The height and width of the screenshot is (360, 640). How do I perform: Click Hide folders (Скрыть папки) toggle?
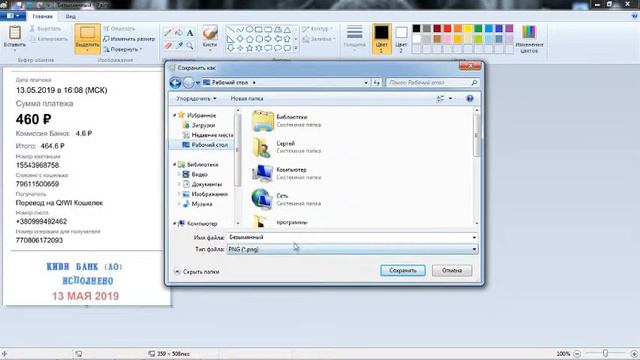tap(197, 271)
